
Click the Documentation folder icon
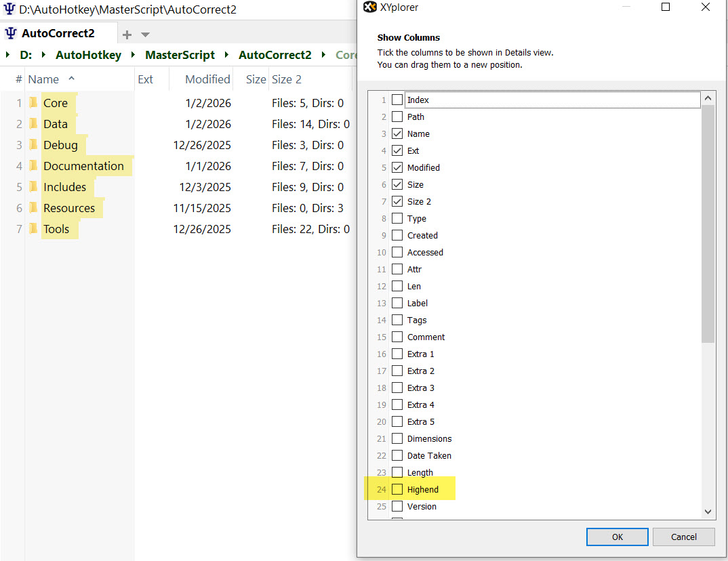tap(33, 166)
